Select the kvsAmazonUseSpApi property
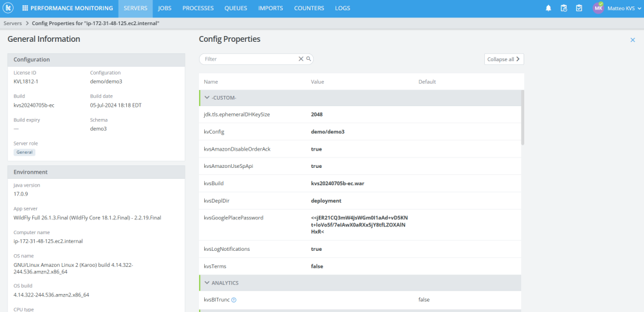The image size is (644, 312). click(229, 166)
